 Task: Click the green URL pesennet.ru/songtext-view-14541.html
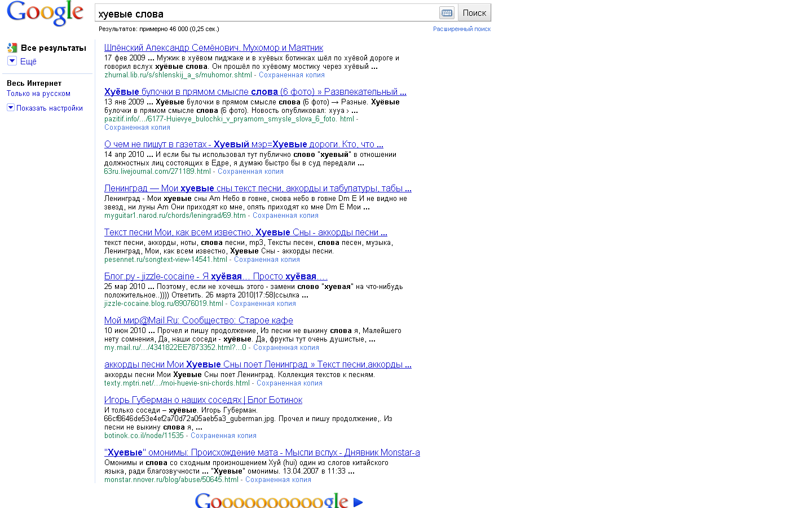[166, 260]
